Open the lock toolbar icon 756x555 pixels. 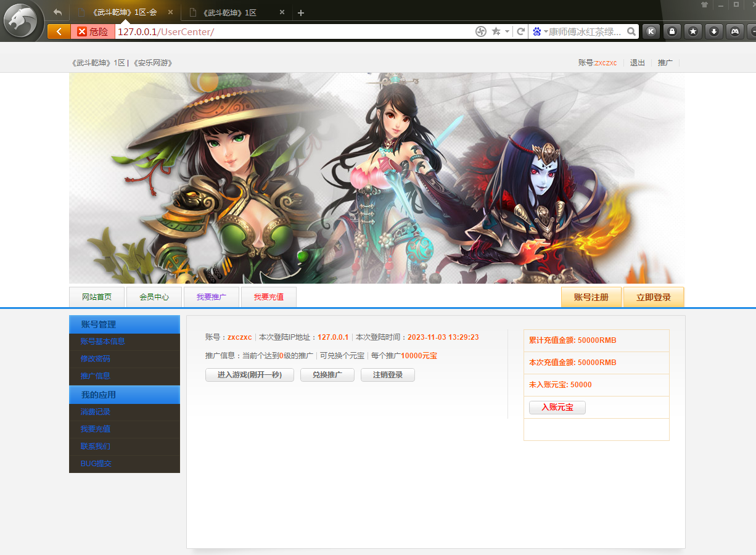(672, 31)
